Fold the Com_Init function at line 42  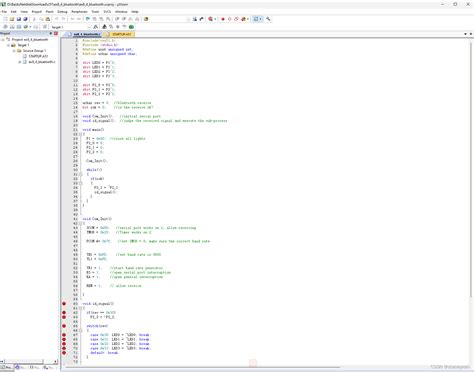coord(80,223)
